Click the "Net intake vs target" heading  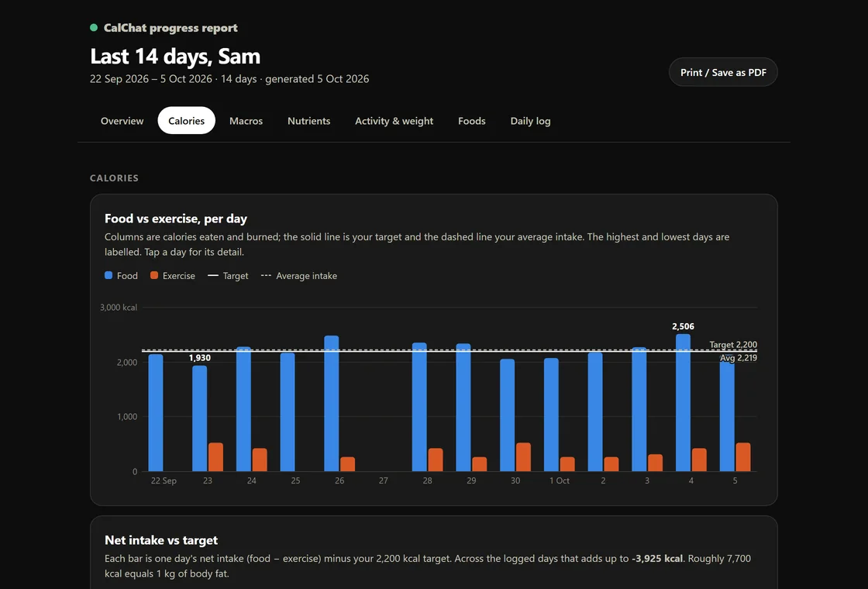161,540
